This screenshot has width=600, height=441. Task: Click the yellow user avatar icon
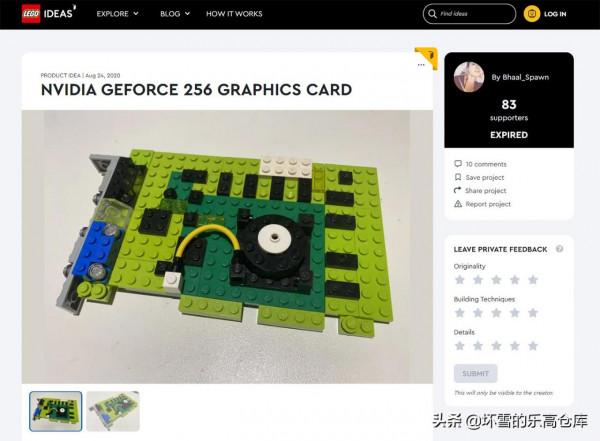[x=532, y=14]
